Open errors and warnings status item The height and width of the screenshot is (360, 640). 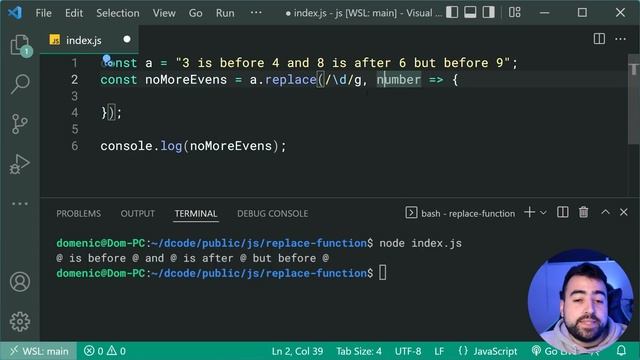click(105, 351)
